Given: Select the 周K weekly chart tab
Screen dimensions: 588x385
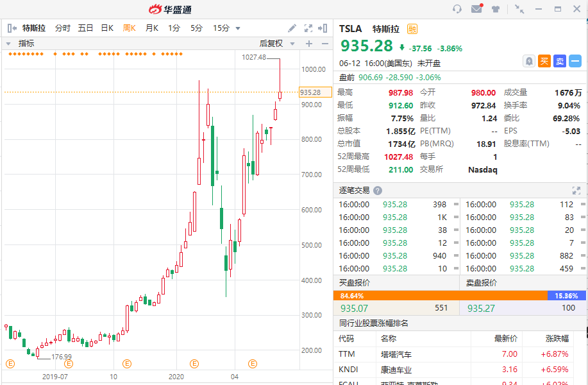Looking at the screenshot, I should (130, 28).
